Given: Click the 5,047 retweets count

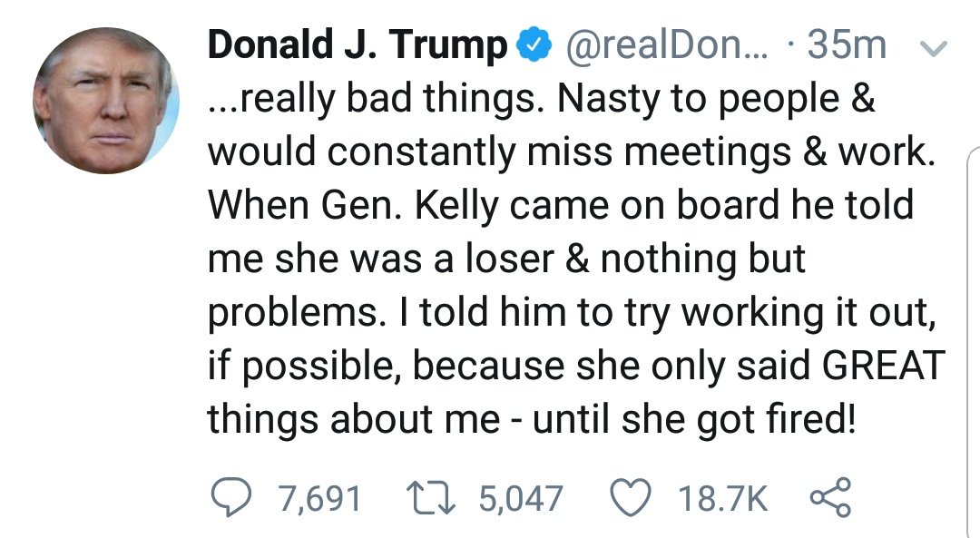Looking at the screenshot, I should pos(521,499).
